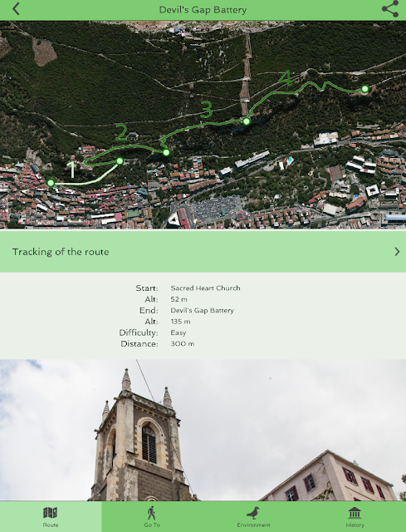Select the Devil's Gap Battery end name
Image resolution: width=406 pixels, height=532 pixels.
pyautogui.click(x=203, y=310)
